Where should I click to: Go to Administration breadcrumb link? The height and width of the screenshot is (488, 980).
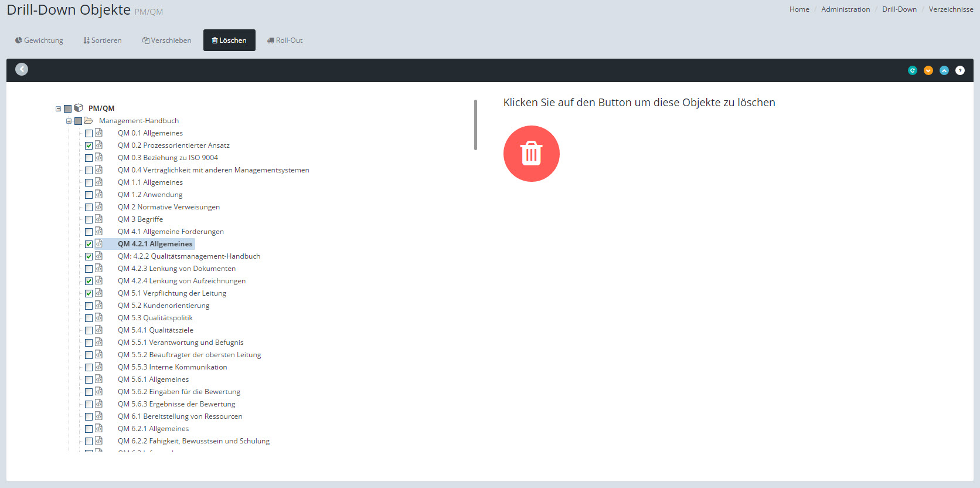(x=845, y=9)
